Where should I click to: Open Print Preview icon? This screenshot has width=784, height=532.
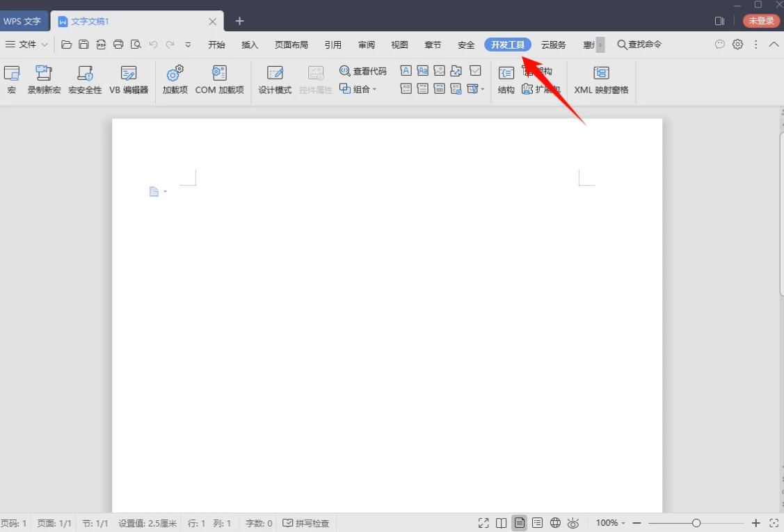tap(136, 45)
